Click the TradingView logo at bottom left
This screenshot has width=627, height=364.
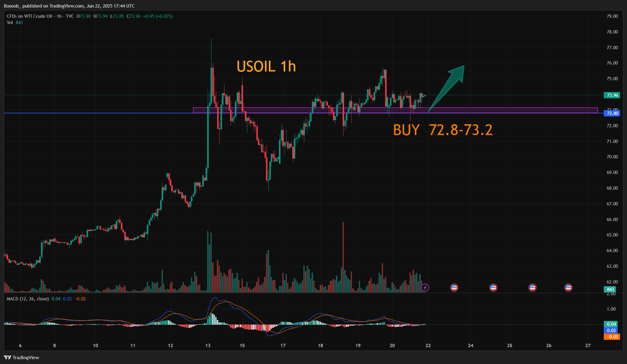coord(21,357)
